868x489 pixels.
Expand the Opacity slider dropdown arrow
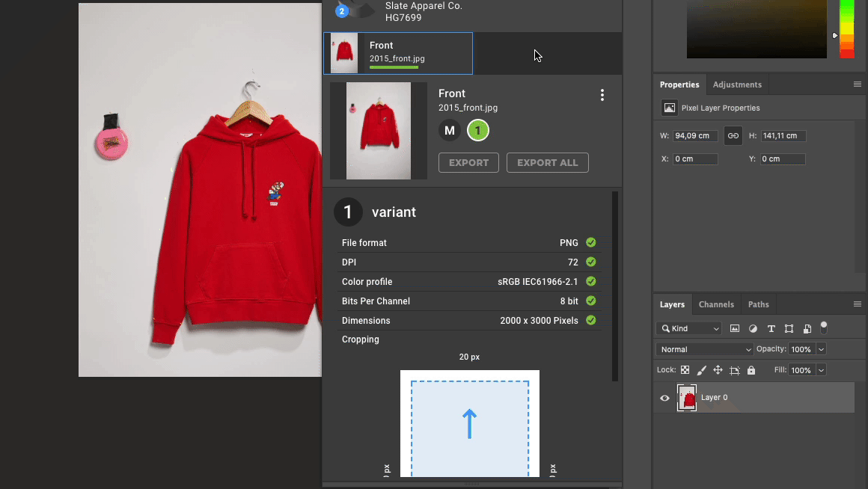click(821, 349)
